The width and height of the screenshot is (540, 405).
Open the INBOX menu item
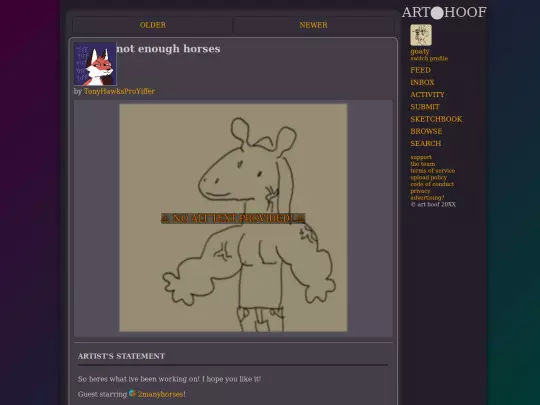click(422, 82)
